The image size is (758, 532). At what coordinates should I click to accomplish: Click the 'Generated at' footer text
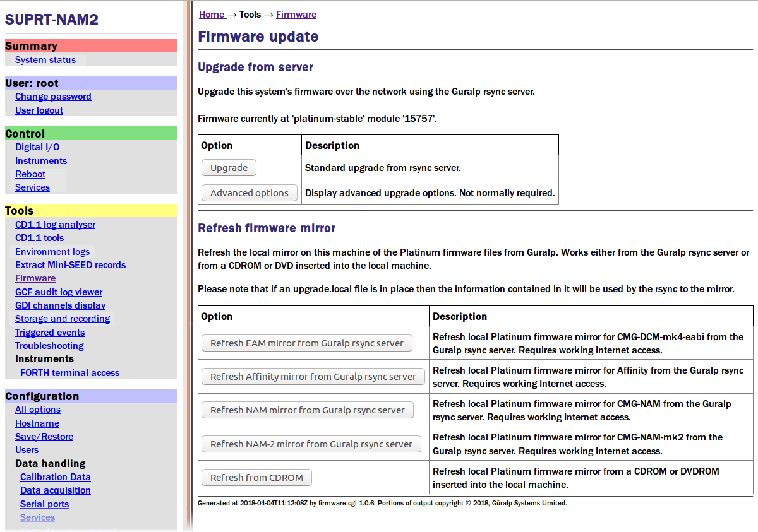click(x=382, y=504)
